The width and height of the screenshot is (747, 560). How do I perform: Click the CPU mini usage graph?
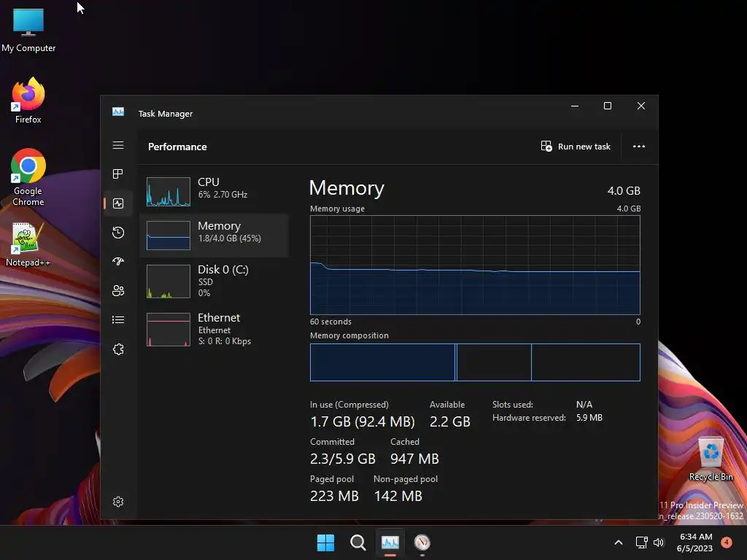click(x=169, y=192)
